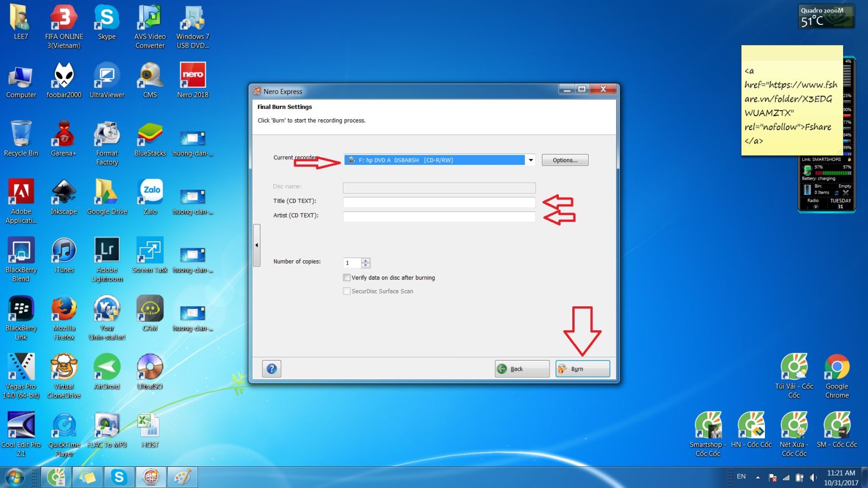Increase number of copies with up arrow
868x488 pixels.
click(x=366, y=260)
